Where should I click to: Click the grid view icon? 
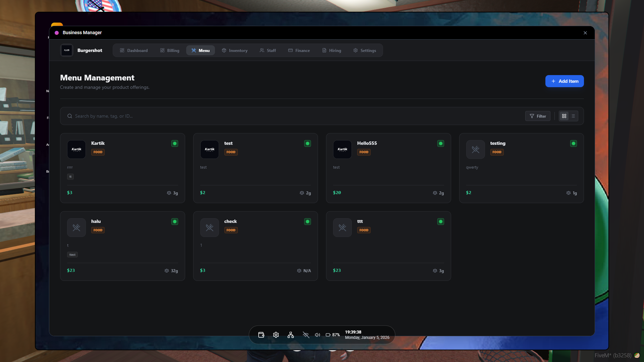(564, 116)
